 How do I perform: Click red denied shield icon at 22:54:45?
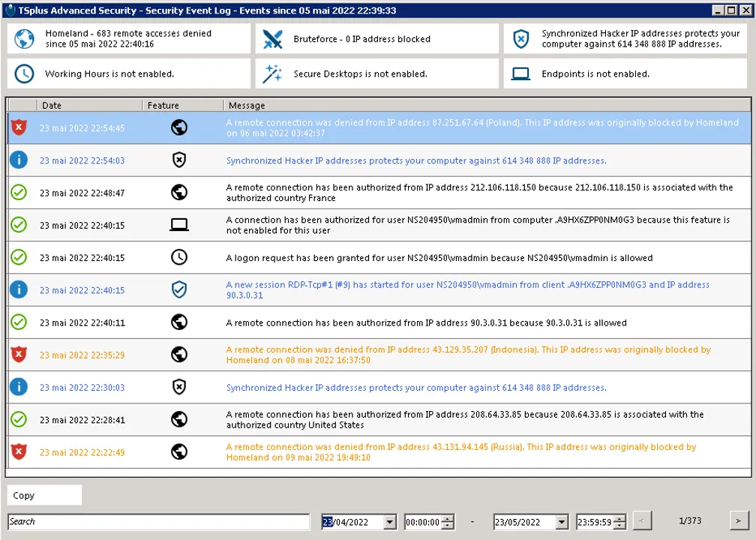click(x=19, y=127)
